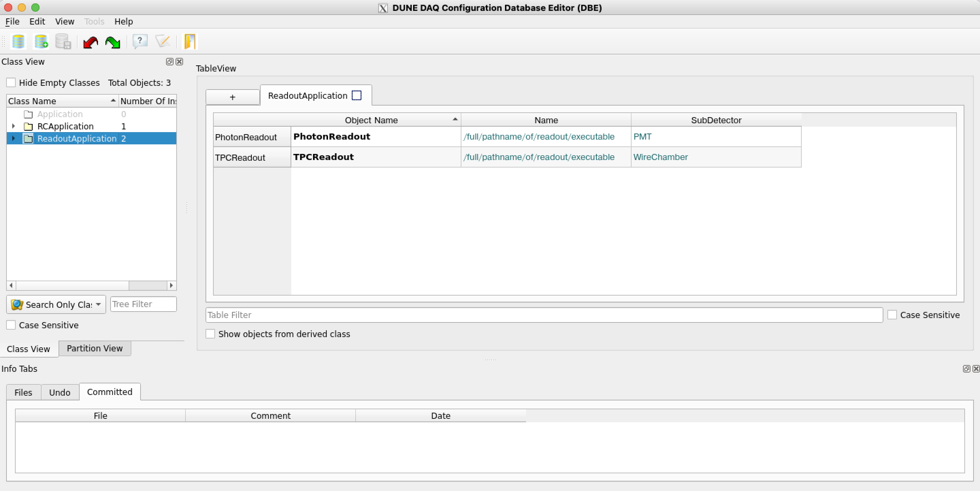Expand the RCApplication tree node
Viewport: 980px width, 491px height.
pyautogui.click(x=14, y=126)
